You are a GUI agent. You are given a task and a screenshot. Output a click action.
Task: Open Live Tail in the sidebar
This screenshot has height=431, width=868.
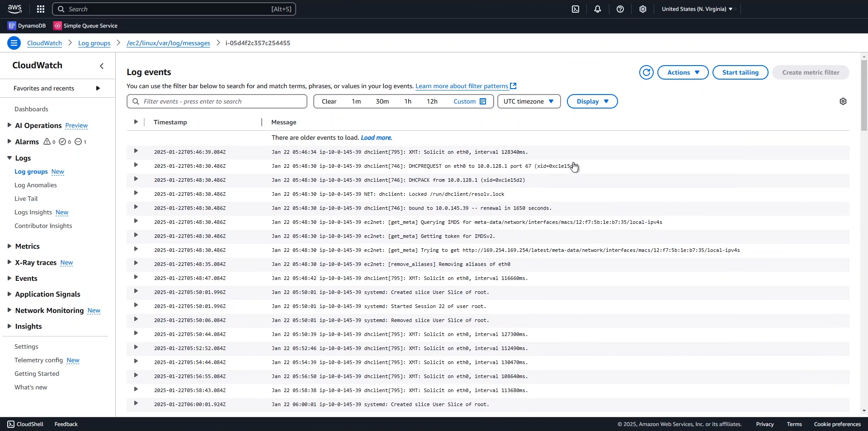point(26,199)
